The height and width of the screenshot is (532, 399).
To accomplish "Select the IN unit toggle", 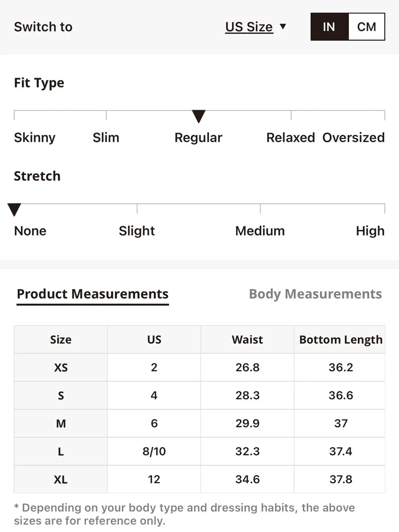I will click(329, 27).
